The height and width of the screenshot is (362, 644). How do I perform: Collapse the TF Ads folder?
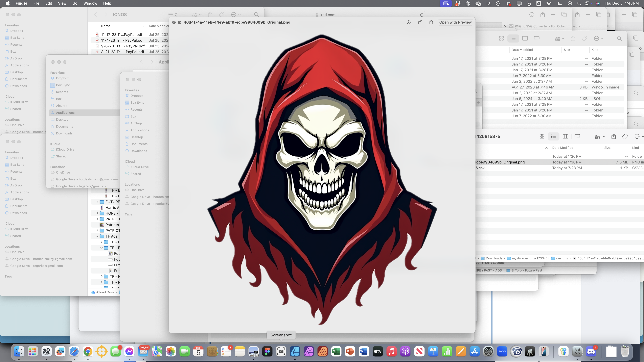coord(97,236)
